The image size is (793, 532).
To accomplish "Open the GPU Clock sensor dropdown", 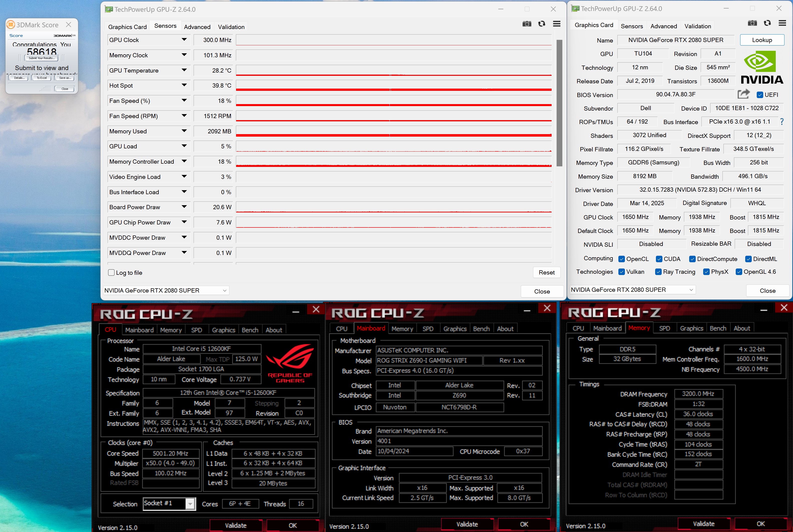I will [184, 40].
